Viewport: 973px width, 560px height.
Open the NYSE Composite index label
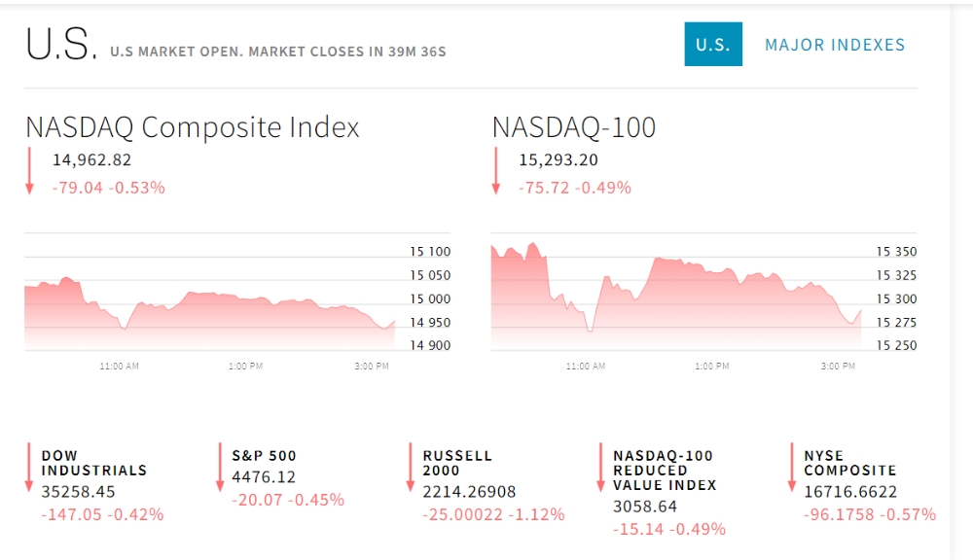coord(849,463)
